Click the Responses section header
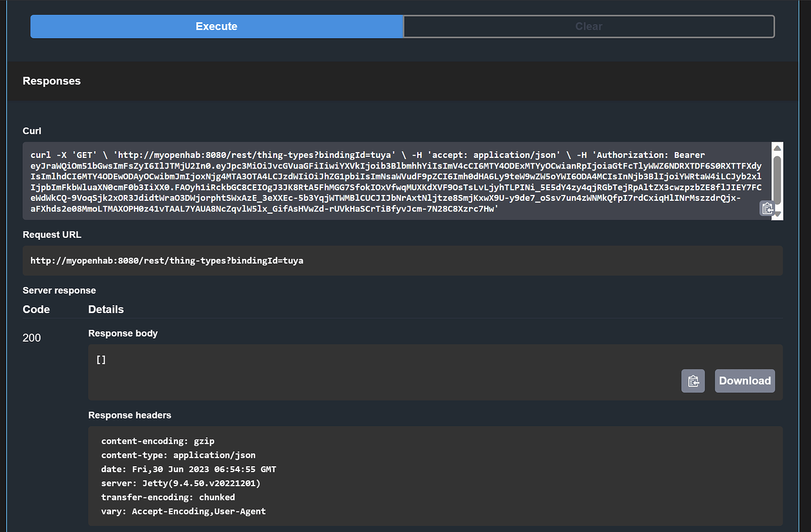 click(x=51, y=81)
